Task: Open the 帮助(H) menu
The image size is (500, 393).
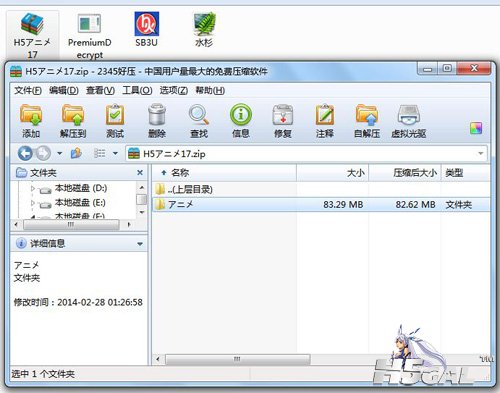Action: 210,90
